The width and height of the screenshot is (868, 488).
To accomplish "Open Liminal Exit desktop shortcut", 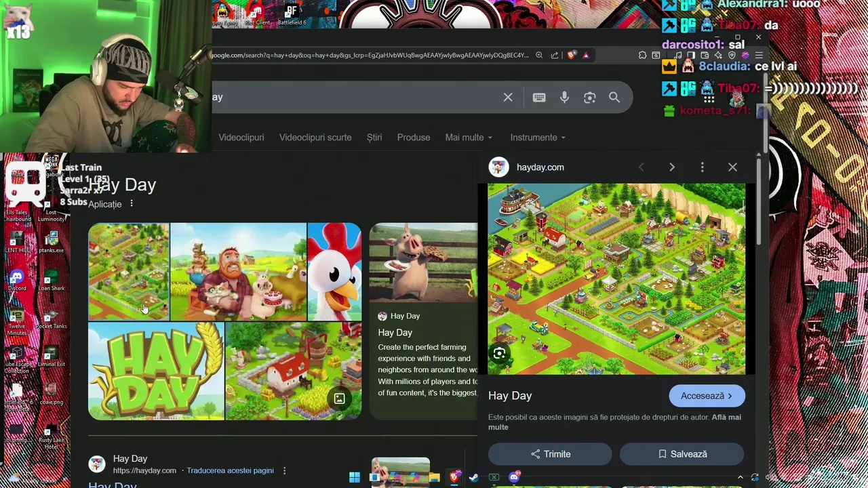I will (51, 357).
